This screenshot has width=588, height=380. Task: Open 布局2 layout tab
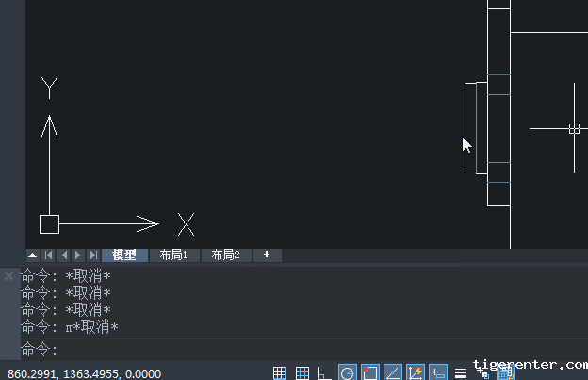pos(226,256)
